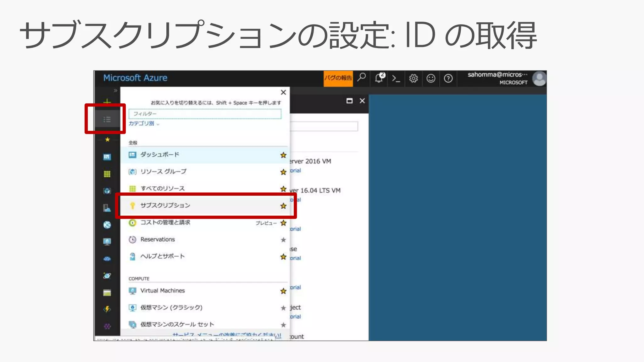Viewport: 644px width, 362px height.
Task: Open the help question mark icon
Action: pyautogui.click(x=448, y=79)
